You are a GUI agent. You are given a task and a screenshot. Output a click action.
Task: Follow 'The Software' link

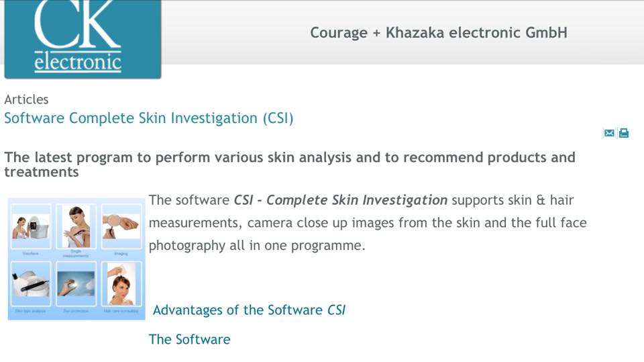(189, 339)
